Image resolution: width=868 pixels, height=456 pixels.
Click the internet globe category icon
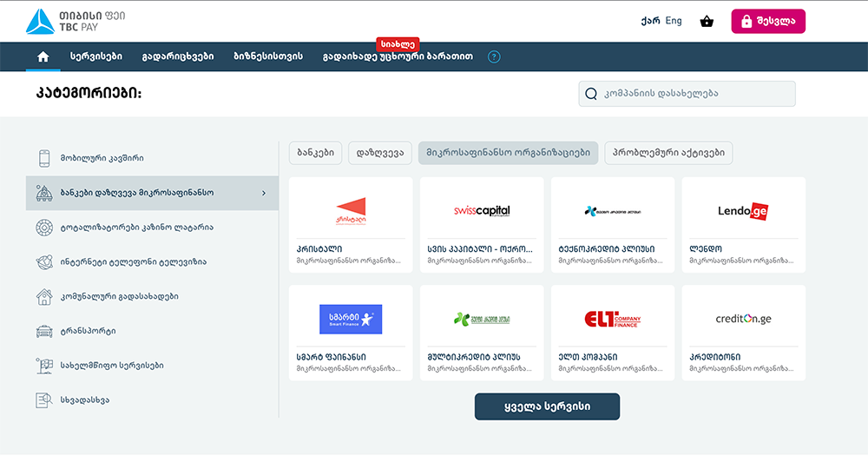pos(44,261)
